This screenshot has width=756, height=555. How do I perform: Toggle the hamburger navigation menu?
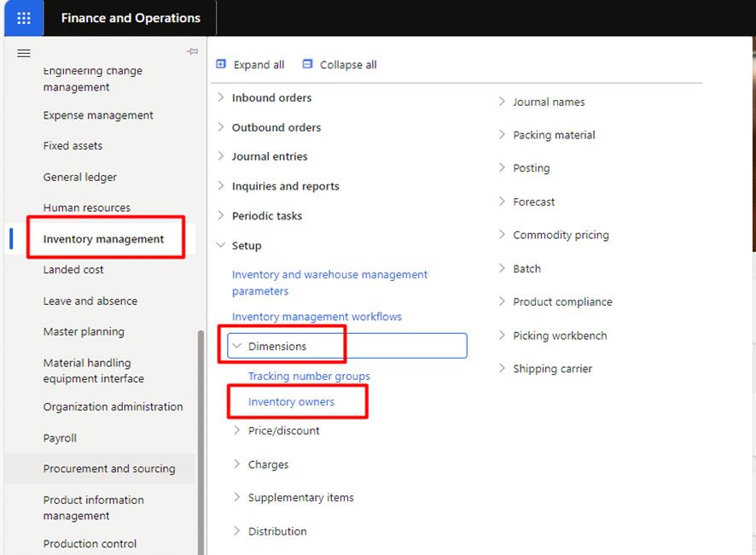24,53
